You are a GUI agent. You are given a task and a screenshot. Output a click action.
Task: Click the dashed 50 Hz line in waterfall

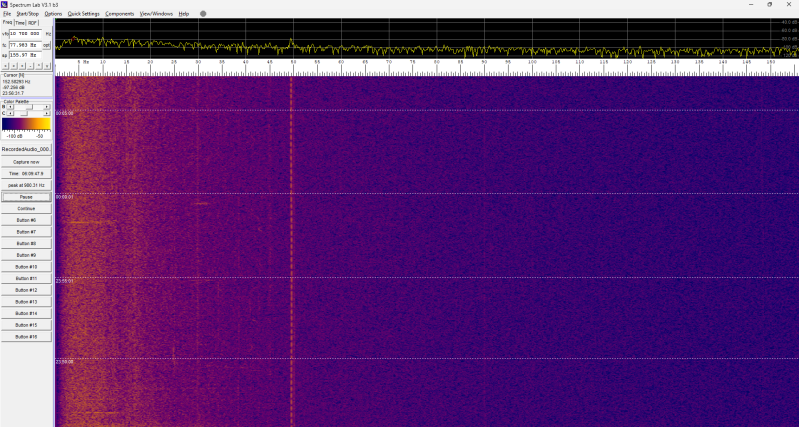(x=292, y=252)
